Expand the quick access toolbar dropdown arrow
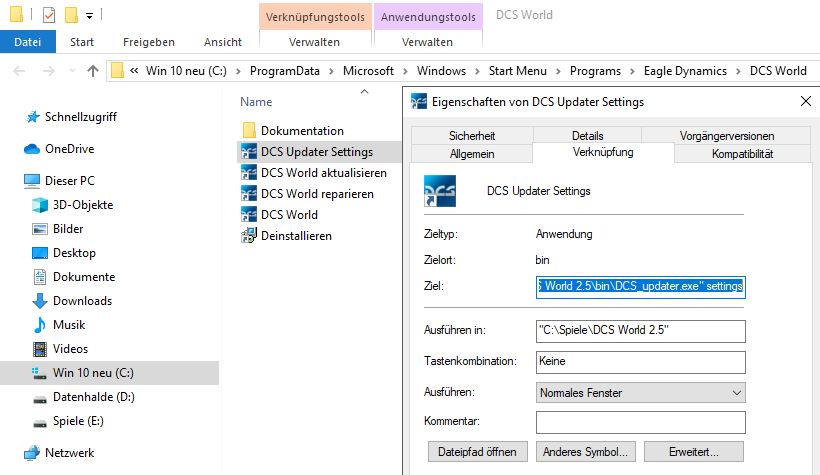Viewport: 820px width, 475px height. (90, 16)
